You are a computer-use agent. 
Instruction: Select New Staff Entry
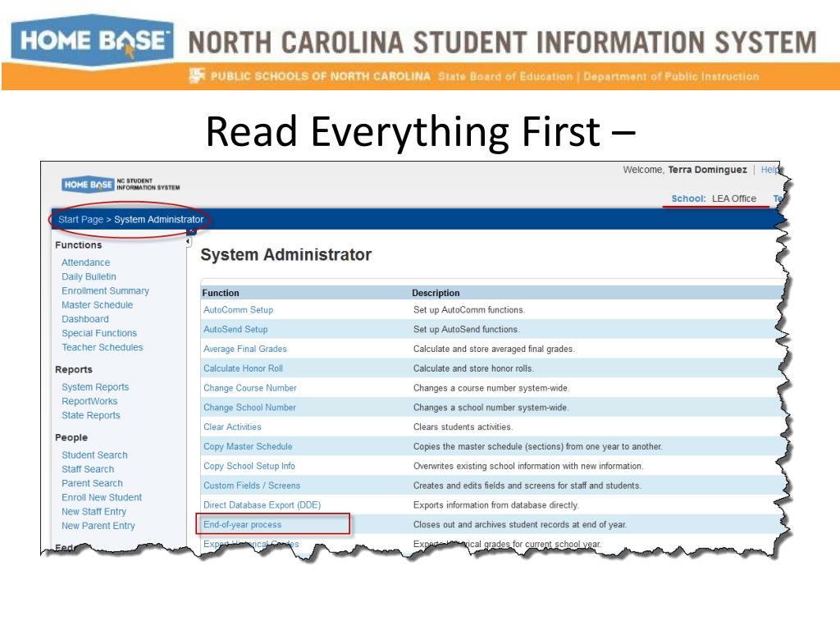[94, 512]
